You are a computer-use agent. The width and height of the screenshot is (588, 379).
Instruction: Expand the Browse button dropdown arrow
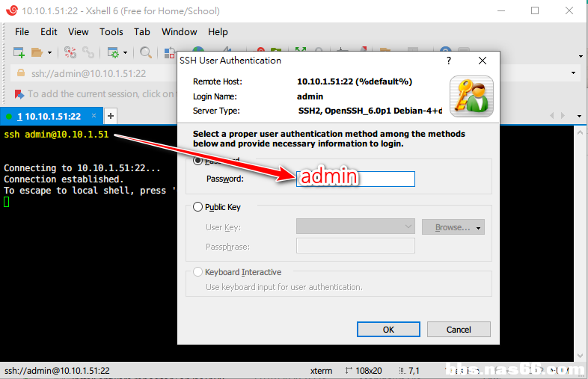coord(479,228)
